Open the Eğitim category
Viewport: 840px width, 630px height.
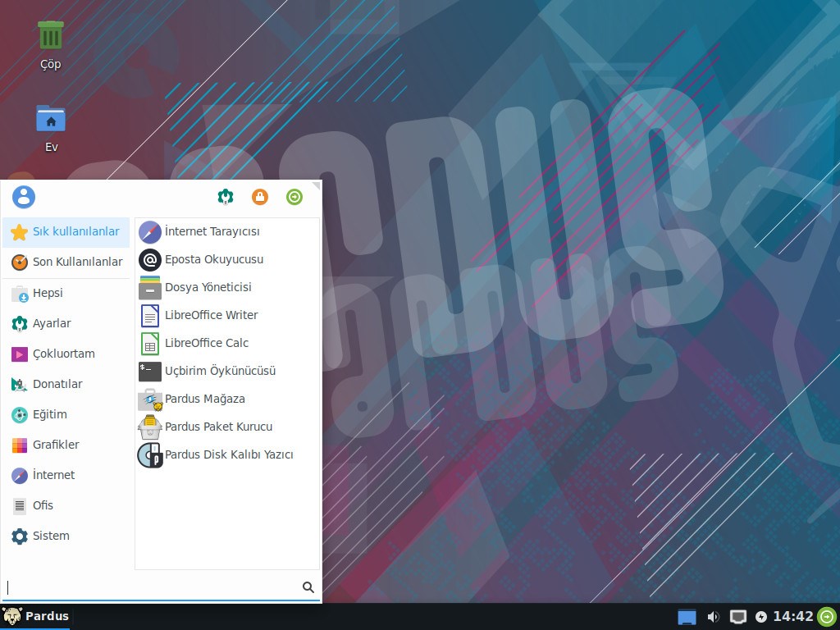pyautogui.click(x=66, y=414)
